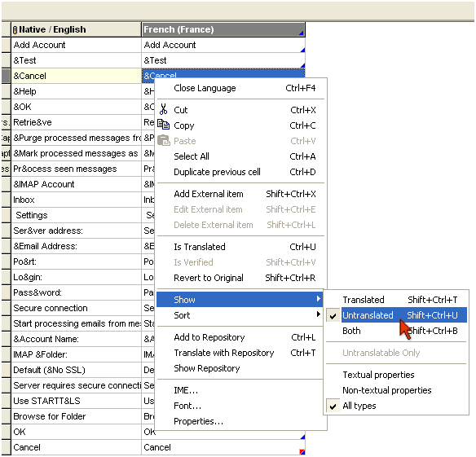
Task: Select the Use STARTT&LS cell
Action: pos(76,401)
